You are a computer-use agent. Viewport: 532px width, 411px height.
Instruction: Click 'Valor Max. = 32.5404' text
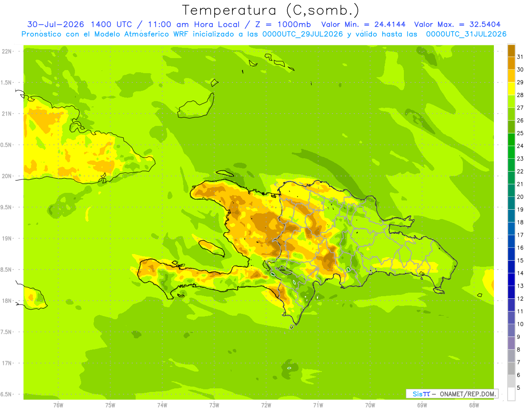point(458,24)
